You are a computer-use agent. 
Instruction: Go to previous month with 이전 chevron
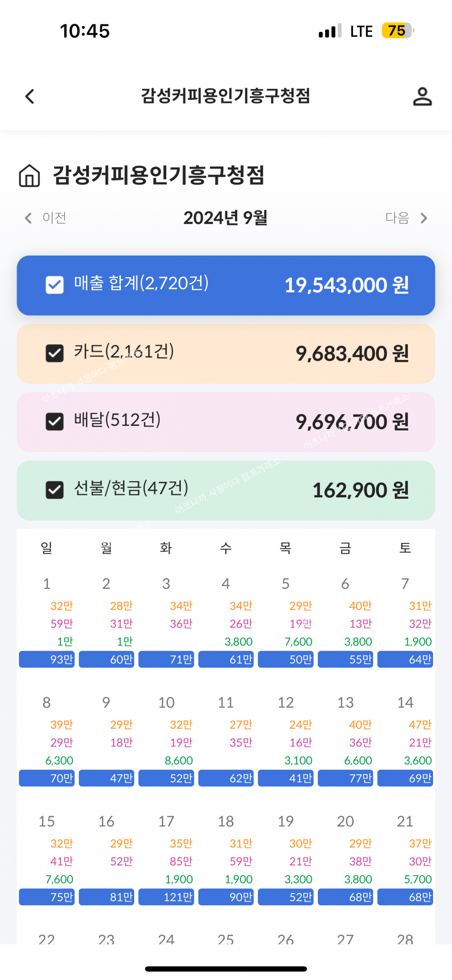point(29,218)
